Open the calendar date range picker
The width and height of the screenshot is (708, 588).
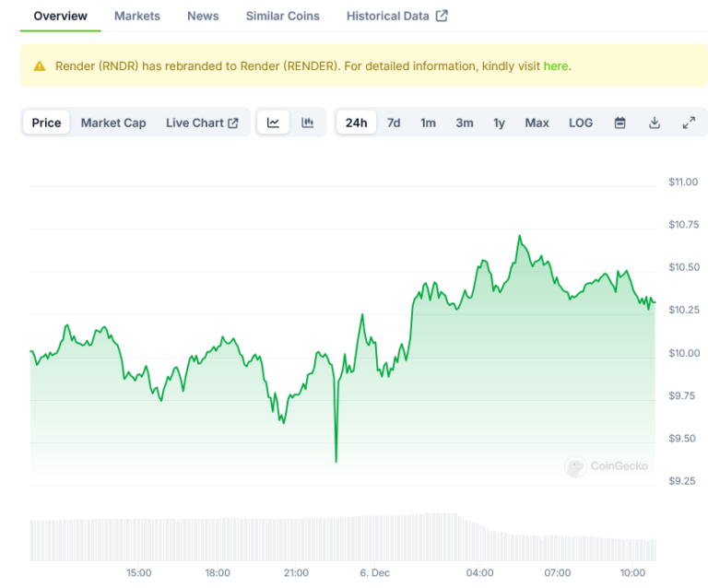(x=620, y=123)
